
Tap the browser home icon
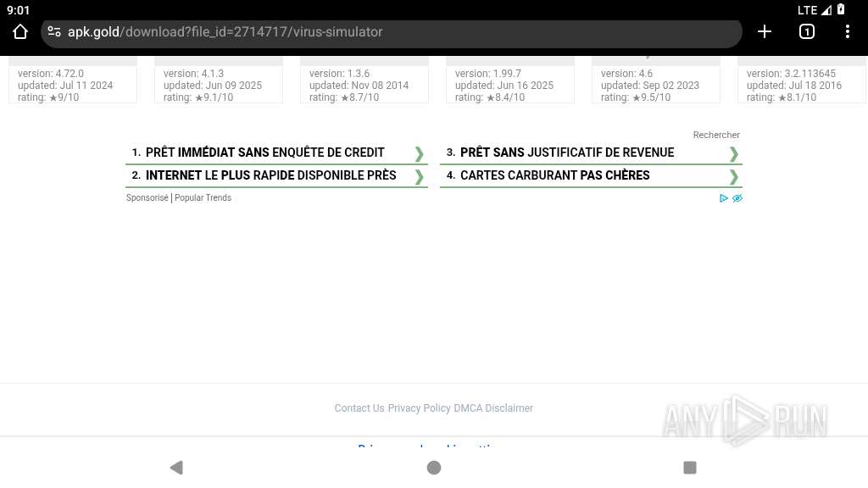20,32
